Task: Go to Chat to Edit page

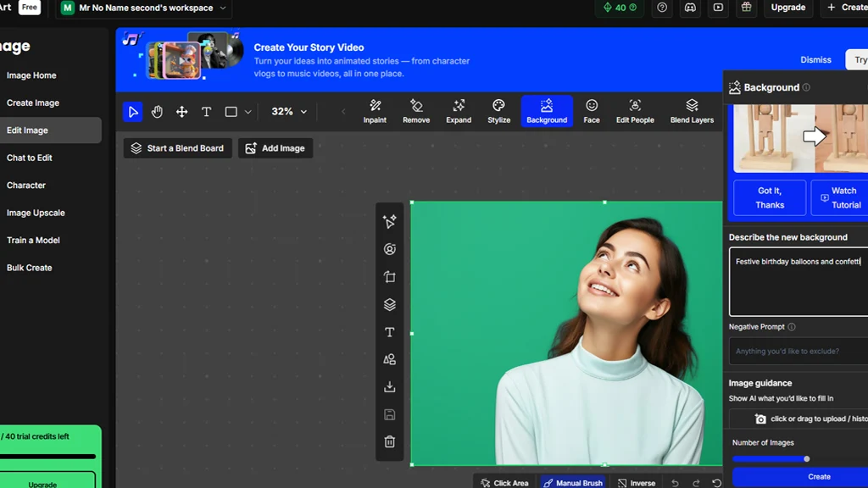Action: pos(30,158)
